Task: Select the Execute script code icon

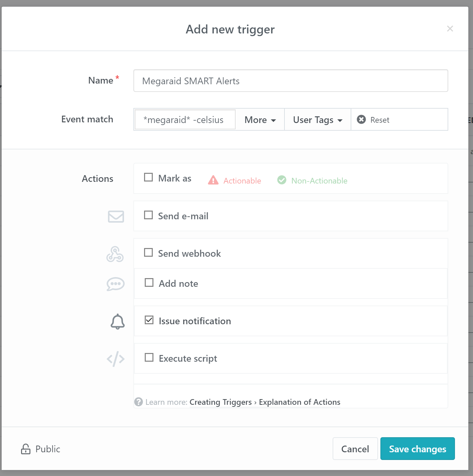Action: point(115,359)
